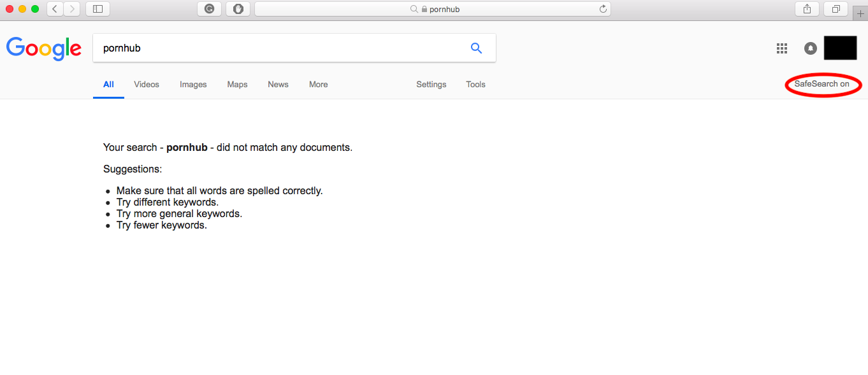
Task: Navigate back with the back arrow
Action: 54,9
